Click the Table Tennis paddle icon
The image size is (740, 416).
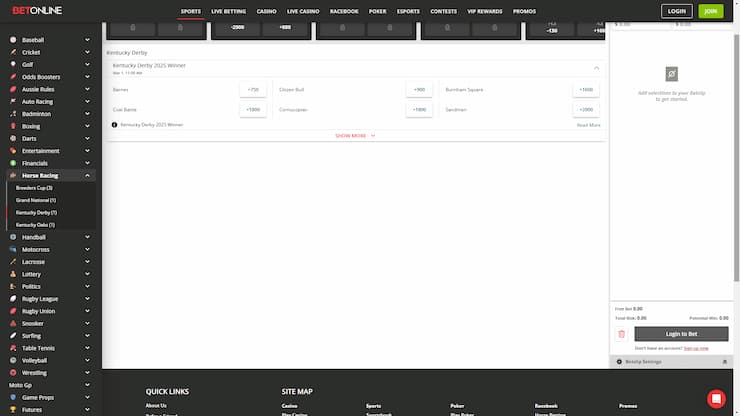13,348
